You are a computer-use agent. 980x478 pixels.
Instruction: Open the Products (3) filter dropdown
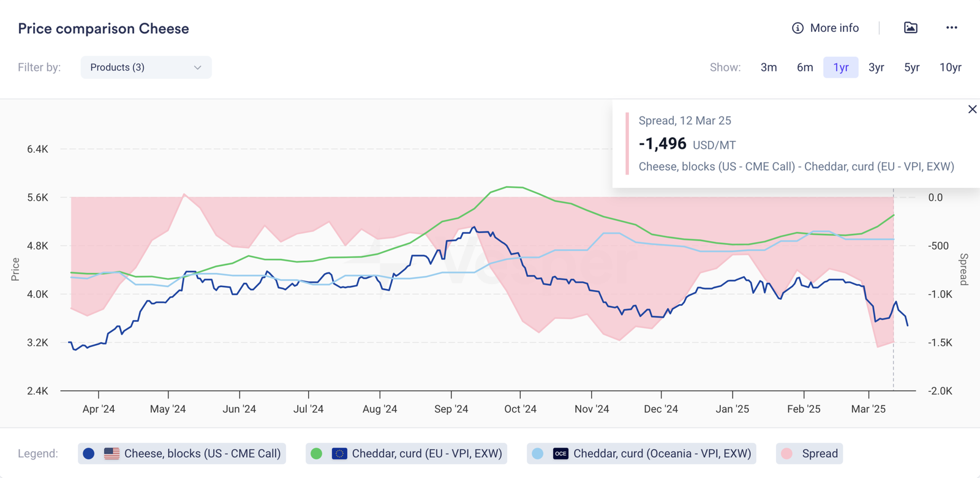tap(146, 67)
